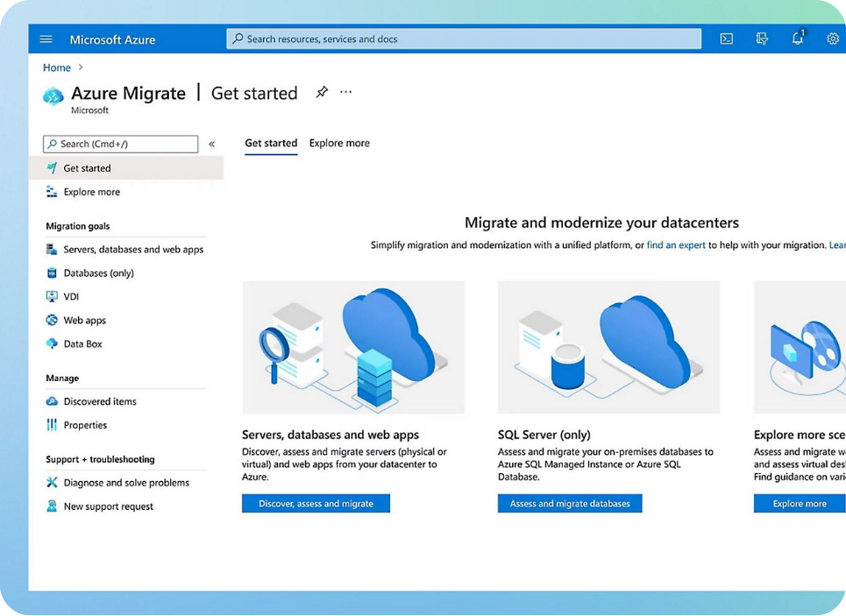Click the Microsoft Azure brand link
This screenshot has height=616, width=846.
pos(112,39)
